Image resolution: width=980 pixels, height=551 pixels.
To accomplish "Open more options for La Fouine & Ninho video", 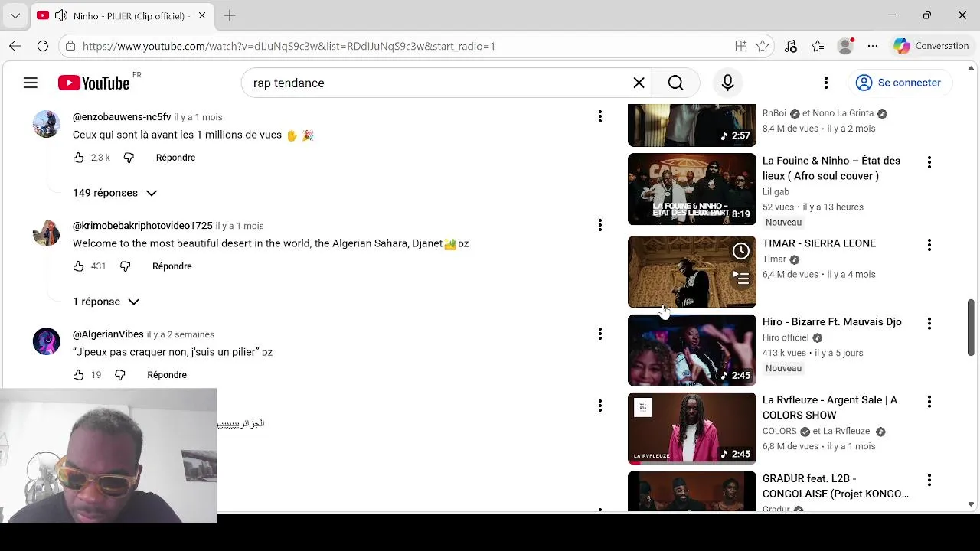I will click(929, 162).
